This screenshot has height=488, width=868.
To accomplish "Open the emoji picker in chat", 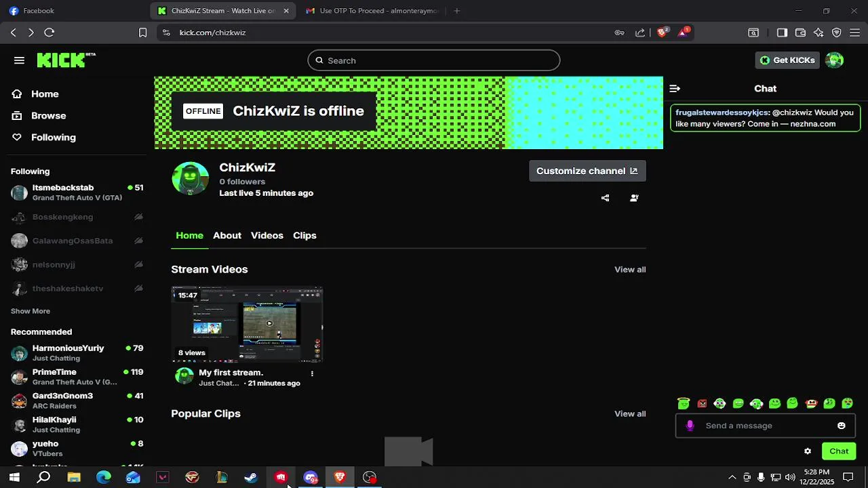I will (x=842, y=426).
